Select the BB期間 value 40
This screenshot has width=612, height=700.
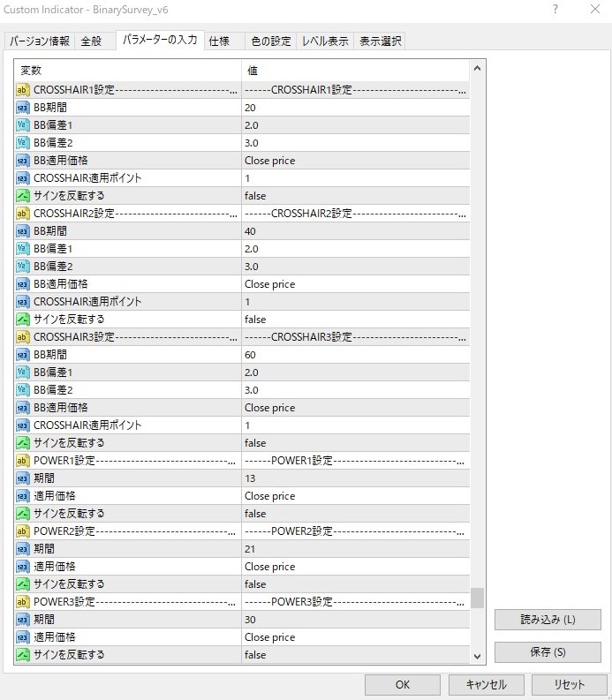pos(356,231)
